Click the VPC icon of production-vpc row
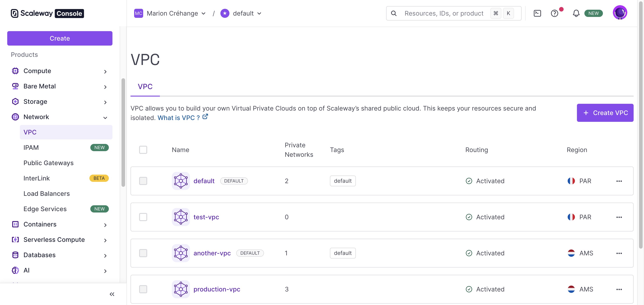The height and width of the screenshot is (305, 644). (x=181, y=289)
